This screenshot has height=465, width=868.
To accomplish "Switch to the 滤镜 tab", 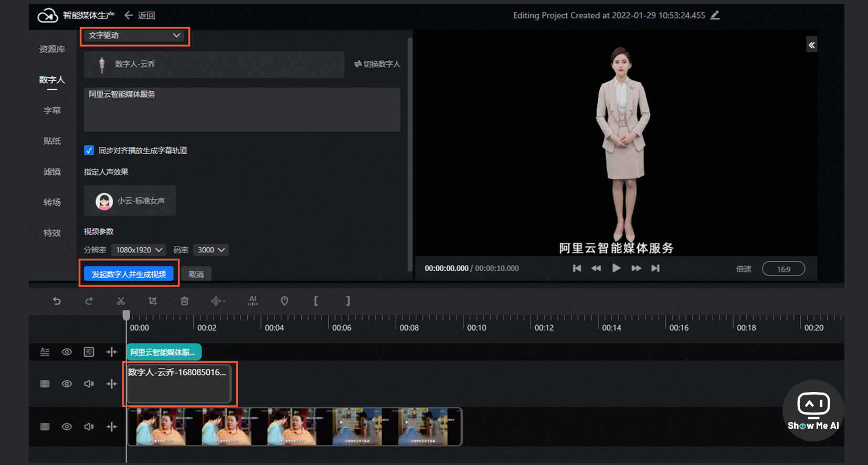I will (x=52, y=172).
